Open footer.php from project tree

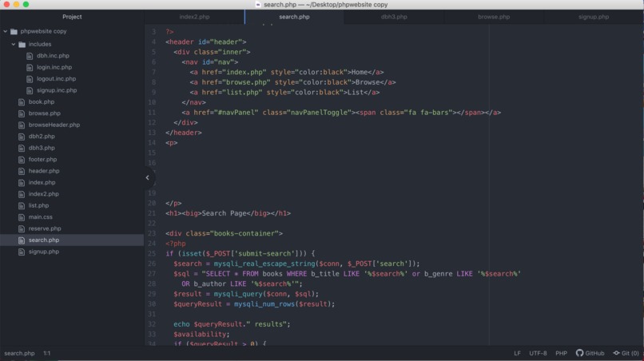pyautogui.click(x=42, y=160)
